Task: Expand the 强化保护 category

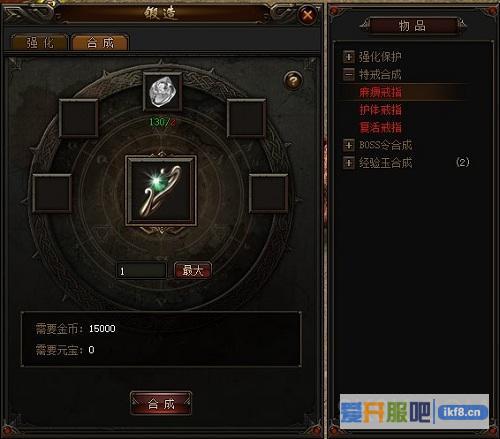Action: tap(349, 57)
